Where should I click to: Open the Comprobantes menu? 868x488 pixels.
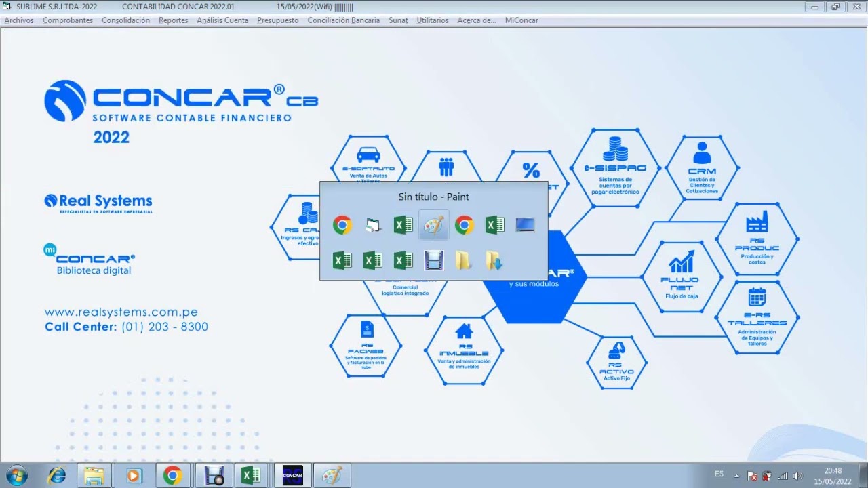(68, 20)
